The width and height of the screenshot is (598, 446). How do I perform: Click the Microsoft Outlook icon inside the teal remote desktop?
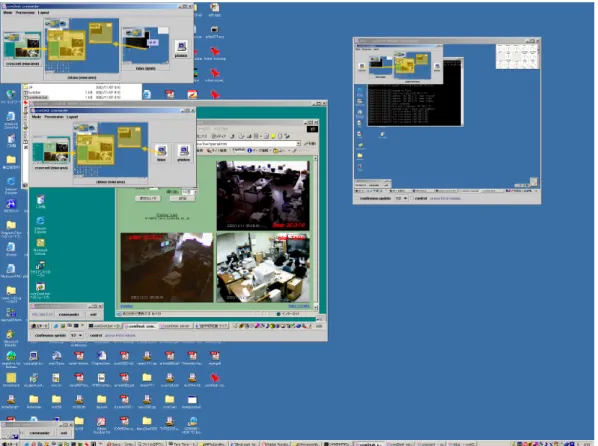pos(40,247)
